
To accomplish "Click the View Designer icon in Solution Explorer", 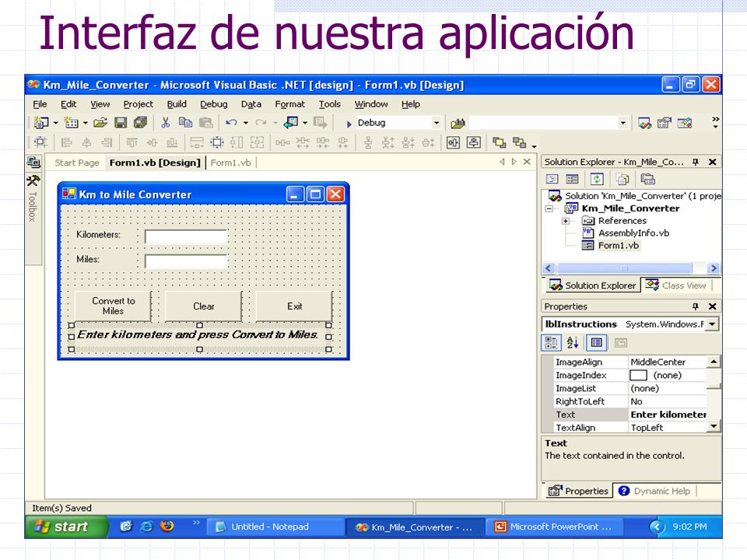I will (572, 179).
